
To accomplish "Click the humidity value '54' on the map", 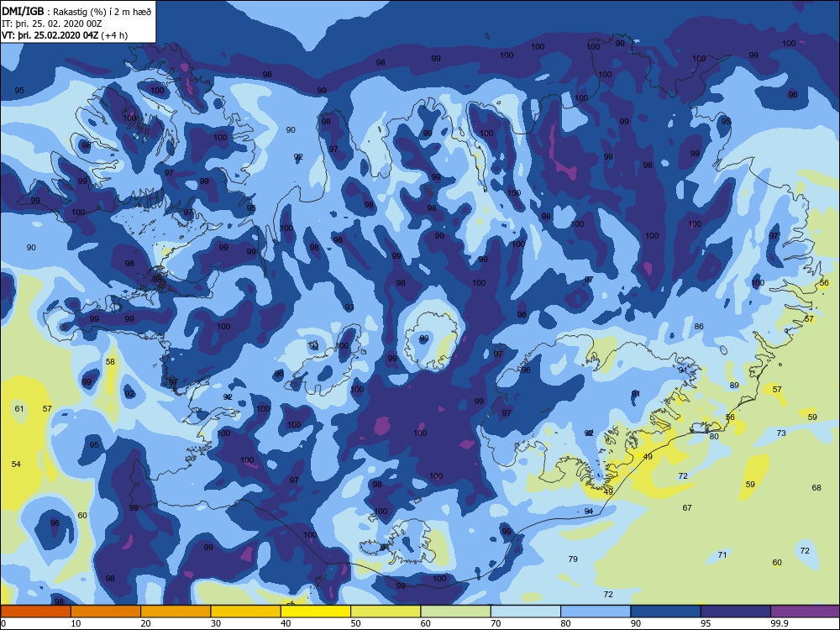I will [x=16, y=464].
